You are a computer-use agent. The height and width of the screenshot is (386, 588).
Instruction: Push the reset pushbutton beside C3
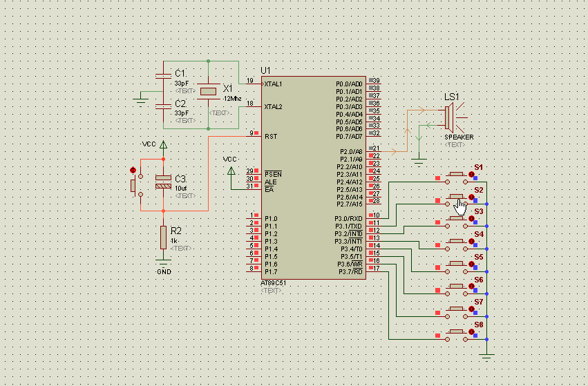pos(133,186)
